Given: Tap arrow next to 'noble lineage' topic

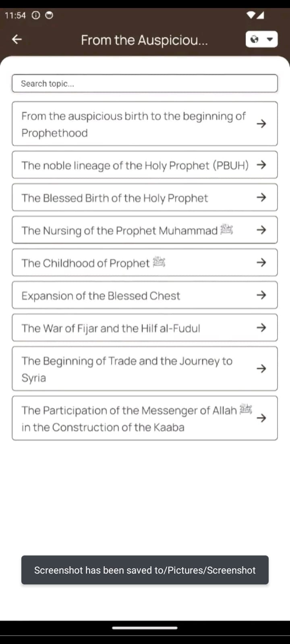Looking at the screenshot, I should tap(261, 165).
